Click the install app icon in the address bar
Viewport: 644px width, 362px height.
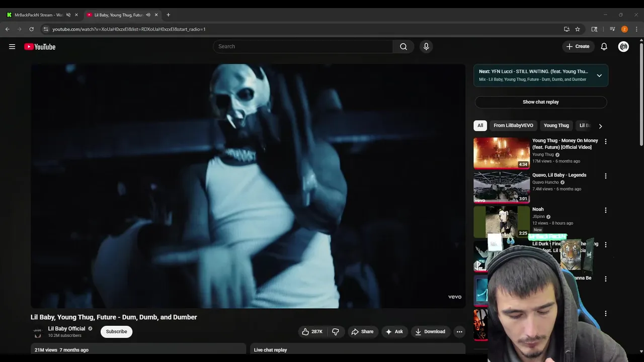567,29
